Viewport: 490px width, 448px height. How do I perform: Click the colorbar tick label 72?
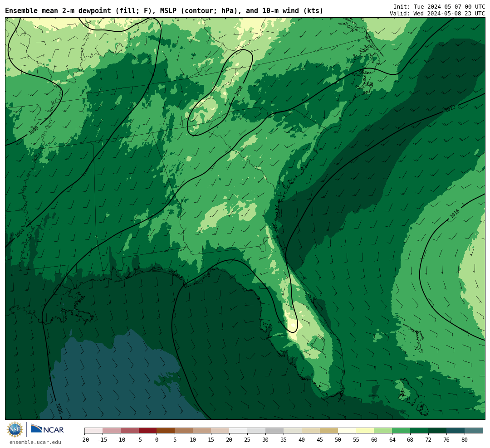428,440
